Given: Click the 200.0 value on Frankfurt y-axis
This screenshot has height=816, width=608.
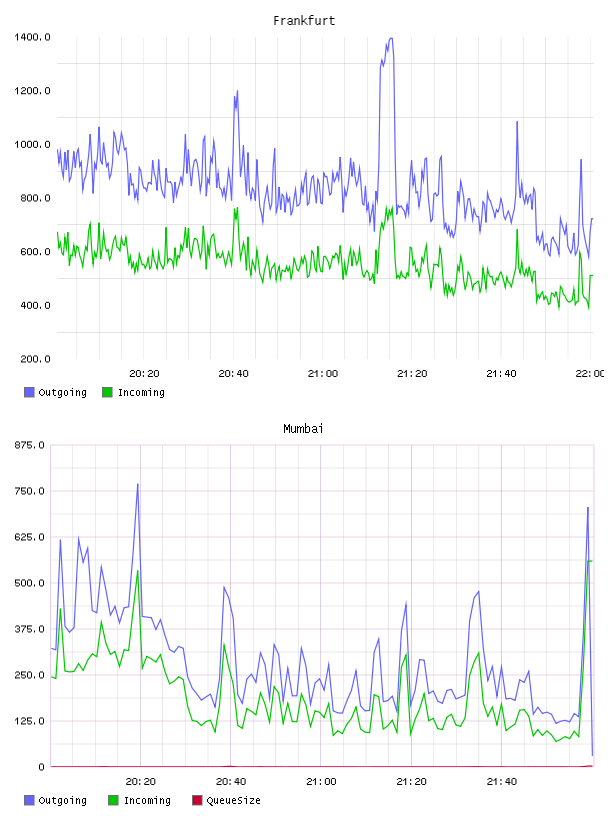Looking at the screenshot, I should (35, 359).
